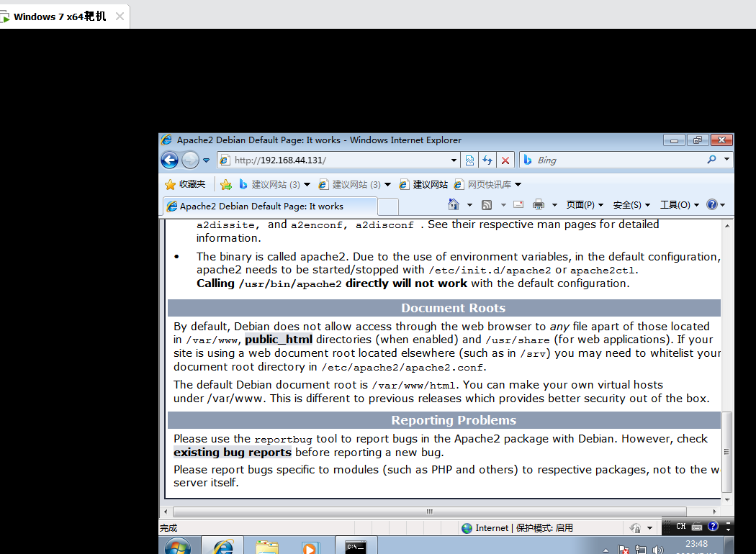Open recent pages dropdown beside forward arrow
The height and width of the screenshot is (554, 756).
(206, 160)
